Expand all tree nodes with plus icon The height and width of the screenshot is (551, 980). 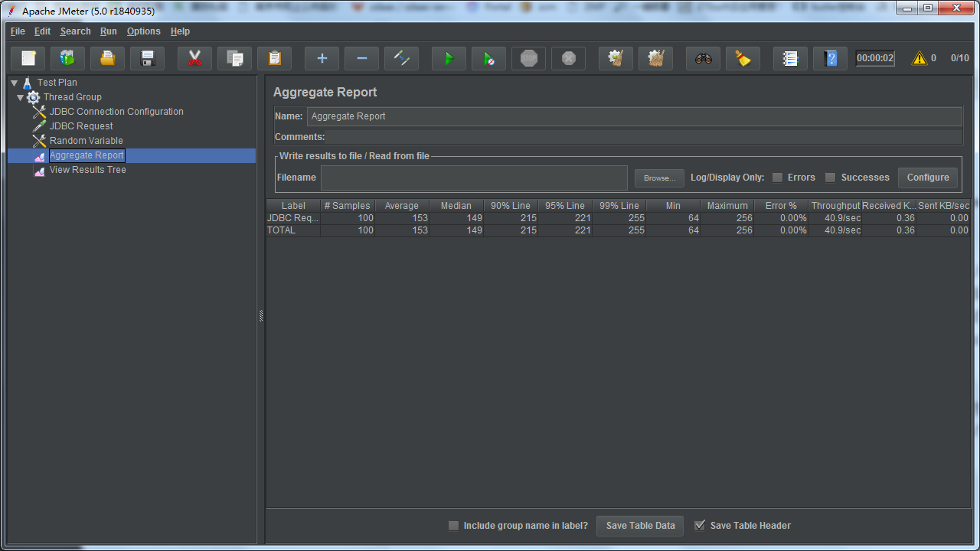[322, 58]
